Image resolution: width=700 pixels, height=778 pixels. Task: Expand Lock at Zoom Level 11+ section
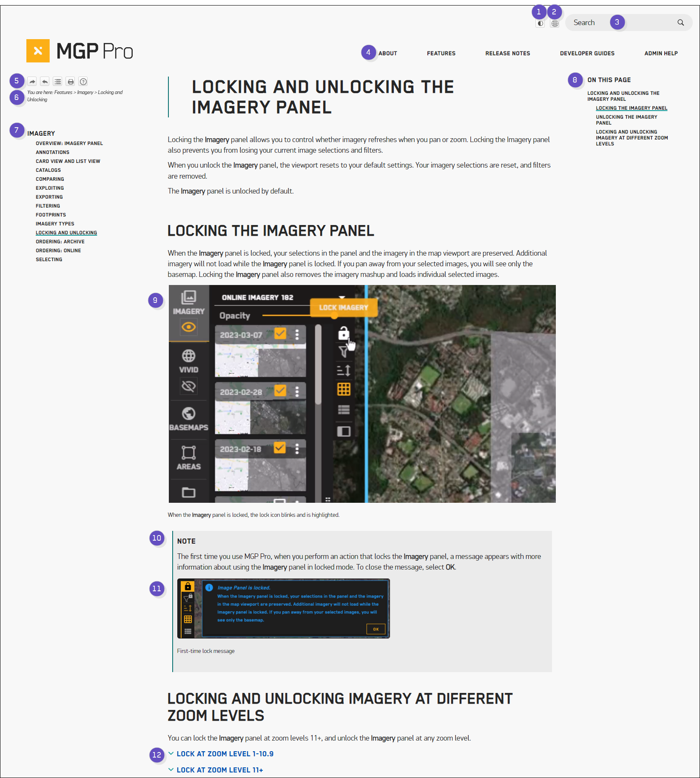click(216, 770)
